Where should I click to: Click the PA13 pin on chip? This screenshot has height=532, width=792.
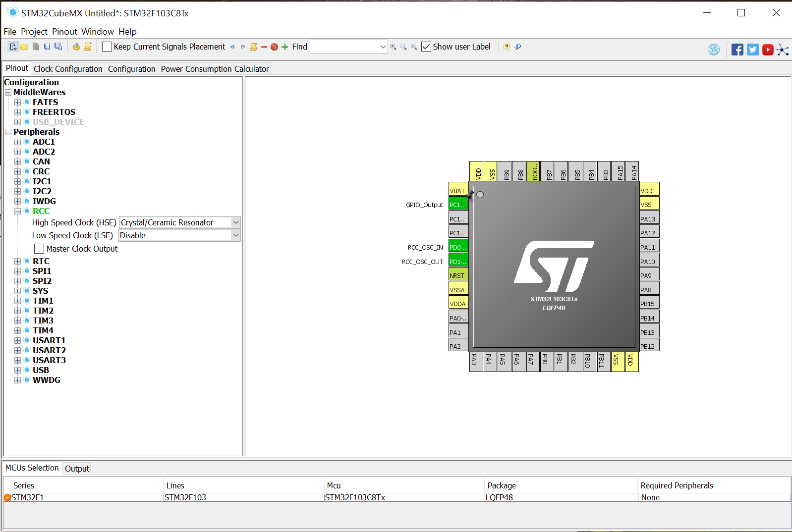[x=649, y=218]
